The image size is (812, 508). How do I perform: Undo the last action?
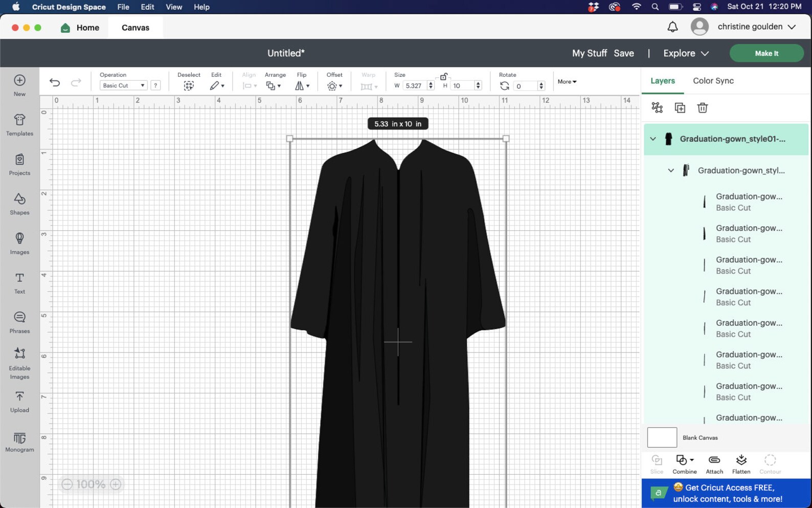pos(55,82)
